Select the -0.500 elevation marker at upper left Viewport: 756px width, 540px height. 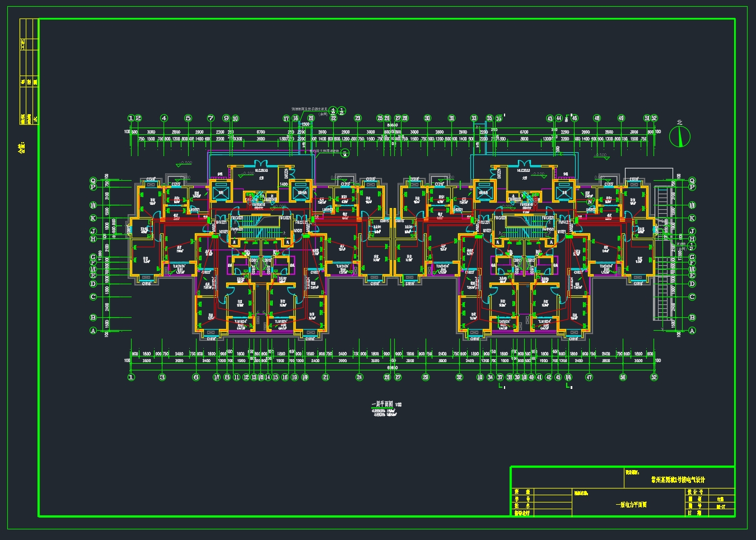click(185, 163)
